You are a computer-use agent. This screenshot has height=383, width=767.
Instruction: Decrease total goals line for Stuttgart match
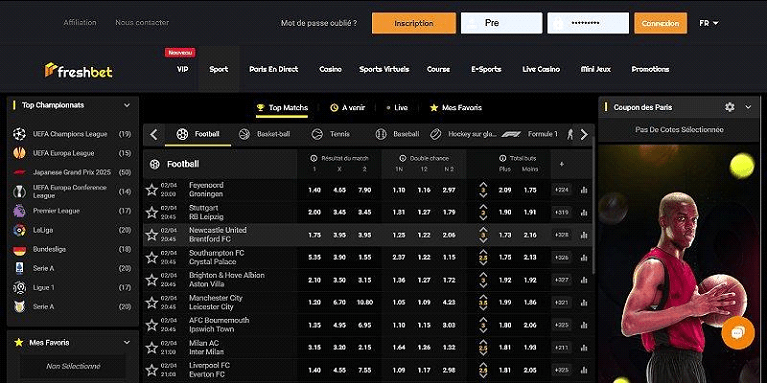point(483,219)
